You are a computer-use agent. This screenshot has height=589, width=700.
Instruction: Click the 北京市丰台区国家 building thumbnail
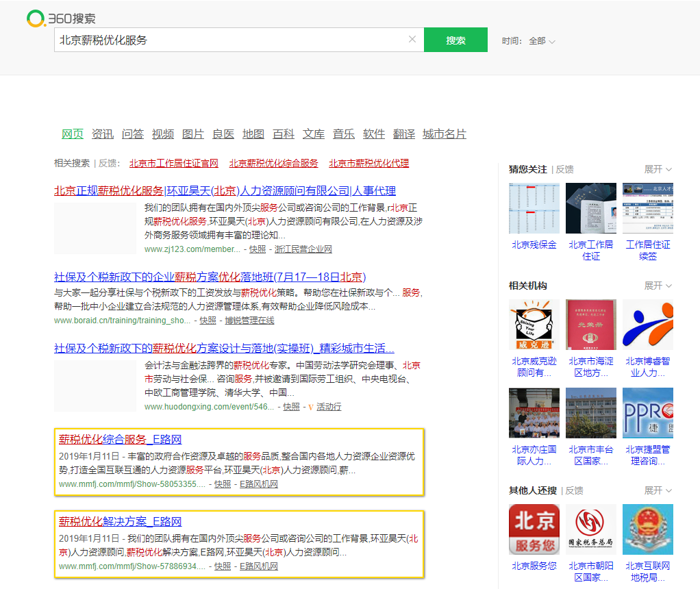tap(590, 413)
